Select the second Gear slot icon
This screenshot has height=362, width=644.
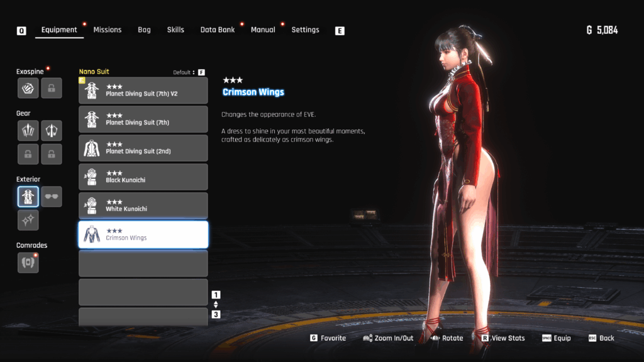point(52,131)
